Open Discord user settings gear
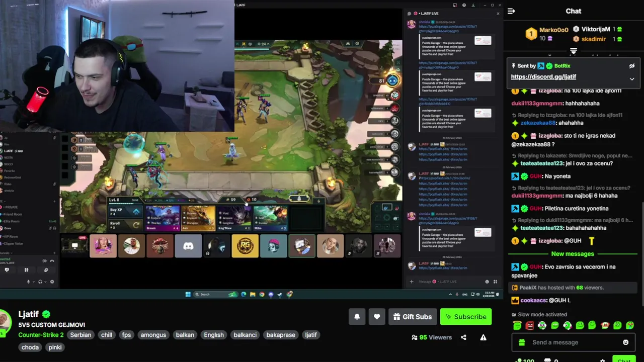The image size is (644, 362). 52,282
